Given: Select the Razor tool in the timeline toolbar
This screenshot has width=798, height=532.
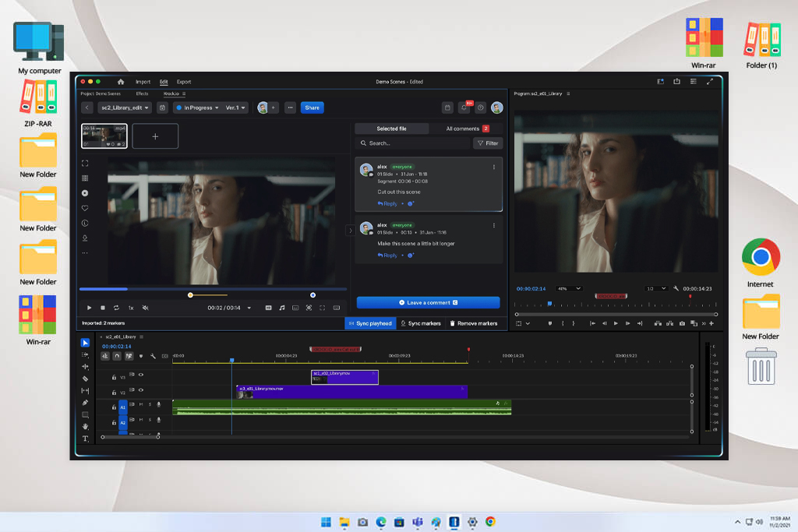Looking at the screenshot, I should point(85,379).
